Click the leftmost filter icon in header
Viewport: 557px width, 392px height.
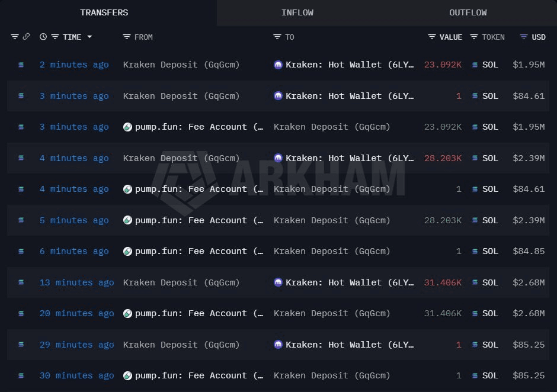(x=15, y=37)
